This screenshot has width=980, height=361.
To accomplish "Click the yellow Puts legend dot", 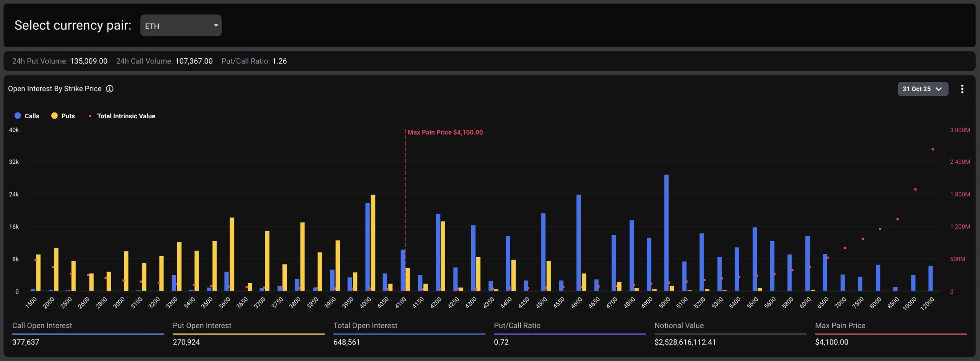I will tap(54, 116).
